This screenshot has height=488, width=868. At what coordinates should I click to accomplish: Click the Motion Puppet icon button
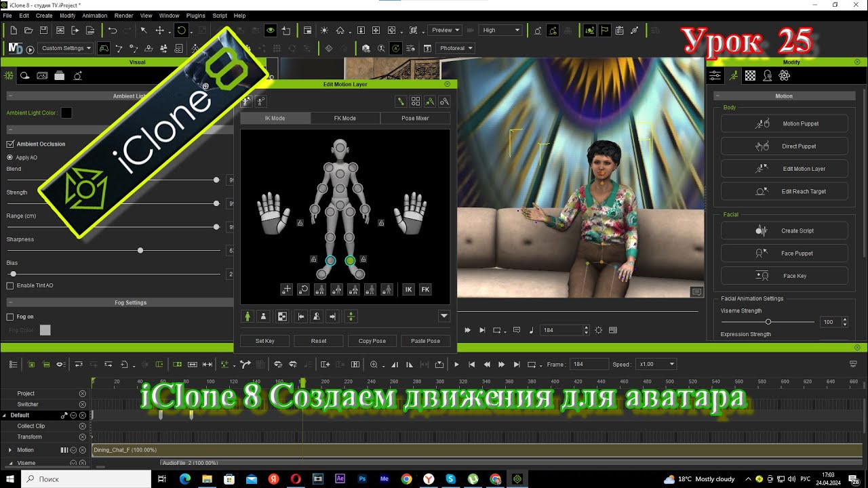click(x=784, y=123)
